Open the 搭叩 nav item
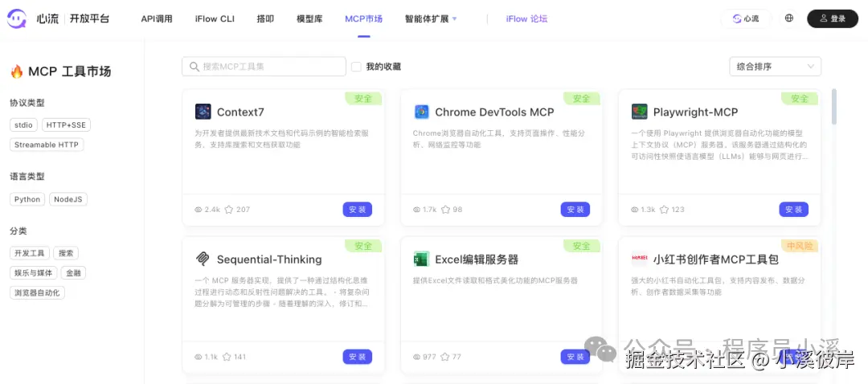The width and height of the screenshot is (868, 384). pyautogui.click(x=266, y=18)
